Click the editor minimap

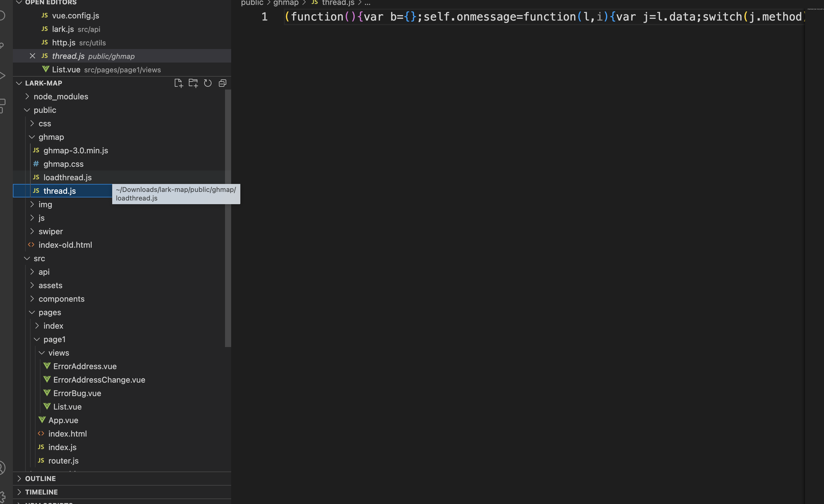coord(814,9)
